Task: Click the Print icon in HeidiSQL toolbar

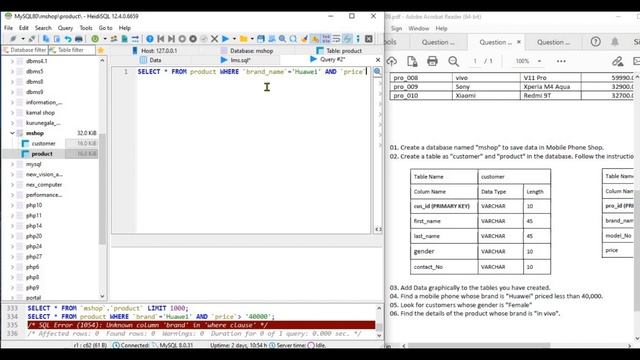Action: (x=79, y=39)
